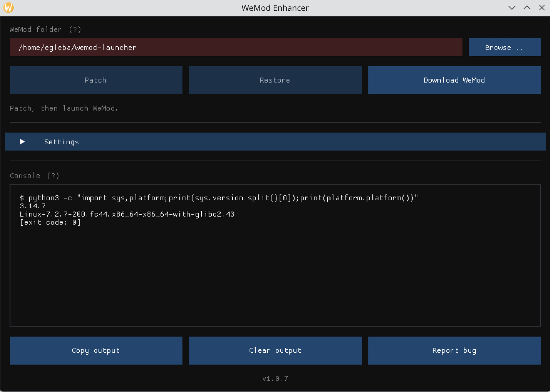Close the WeMod Enhancer window
The image size is (550, 392).
coord(542,8)
